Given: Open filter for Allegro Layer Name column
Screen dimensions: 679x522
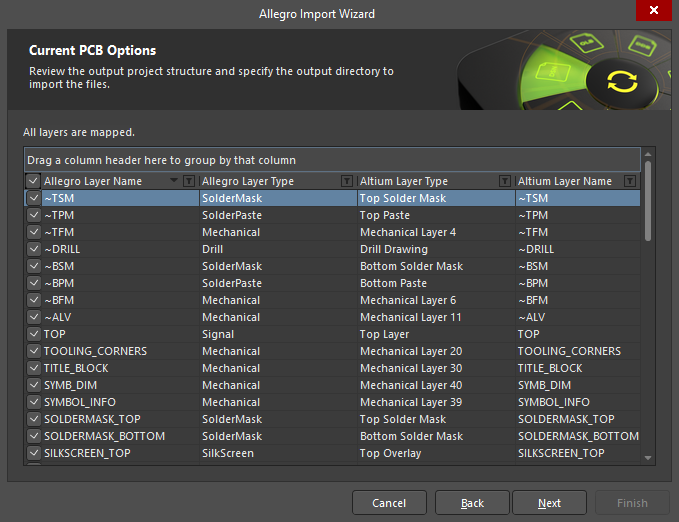Looking at the screenshot, I should click(x=189, y=181).
